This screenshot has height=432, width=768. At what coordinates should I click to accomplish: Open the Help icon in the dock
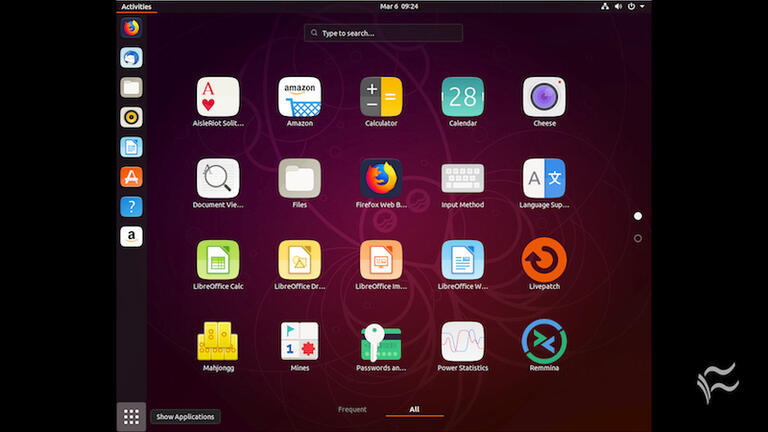click(x=131, y=207)
